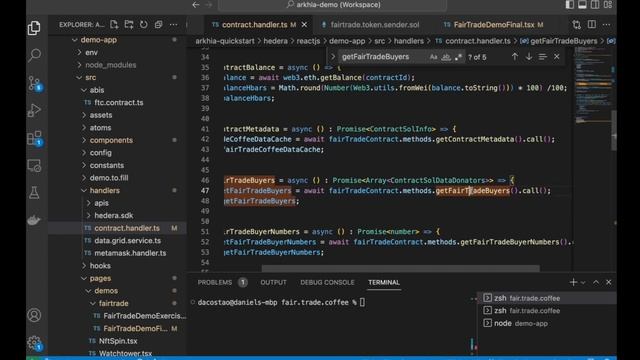The width and height of the screenshot is (640, 360).
Task: Toggle Find in Selection
Action: tap(542, 57)
